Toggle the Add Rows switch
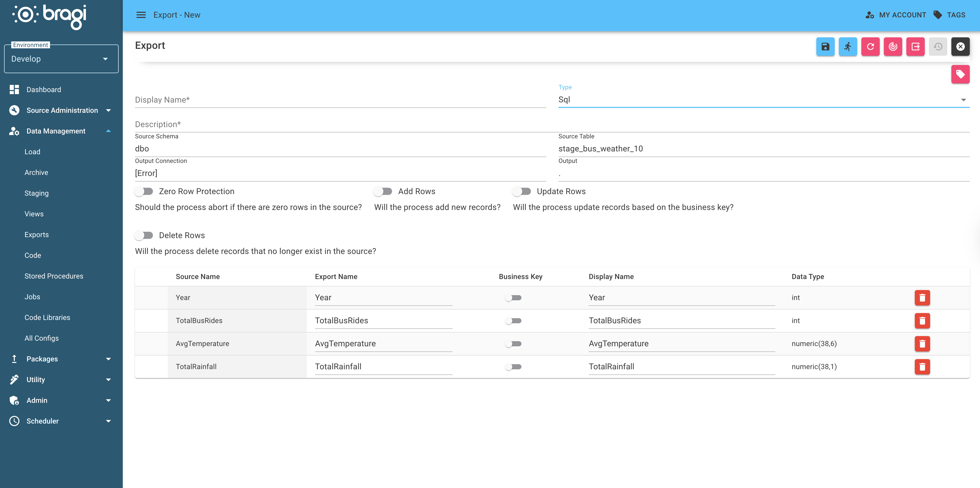Viewport: 980px width, 488px height. [x=383, y=191]
